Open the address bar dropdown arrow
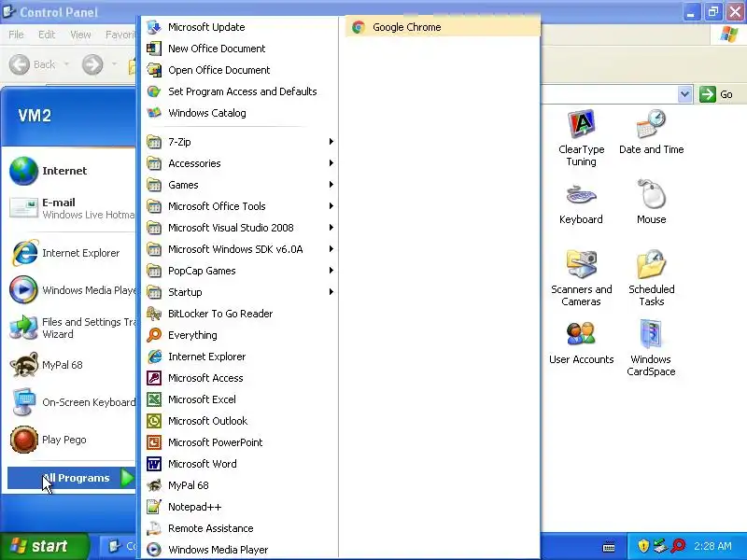The height and width of the screenshot is (560, 747). click(684, 94)
